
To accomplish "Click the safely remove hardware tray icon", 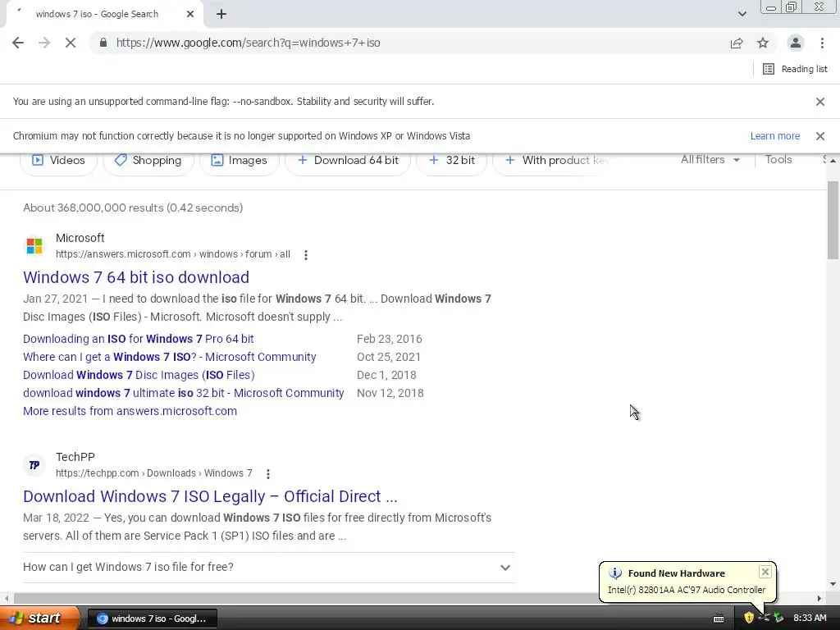I will click(778, 619).
